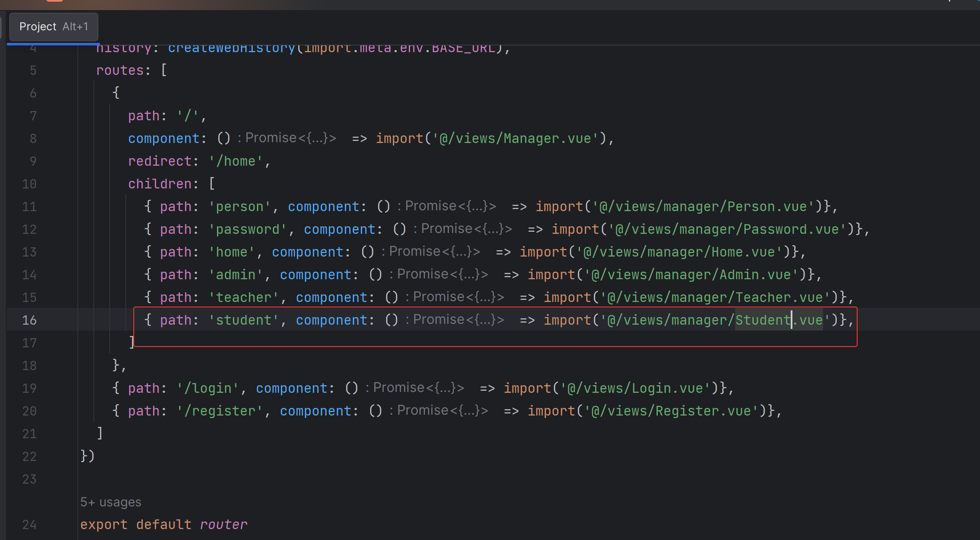Click the 'component' key on line 8
The height and width of the screenshot is (540, 980).
164,138
